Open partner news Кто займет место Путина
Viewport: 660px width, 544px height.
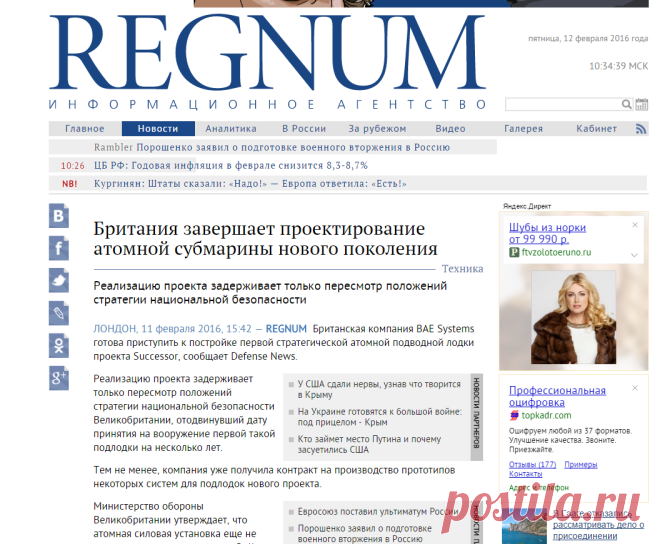[369, 444]
